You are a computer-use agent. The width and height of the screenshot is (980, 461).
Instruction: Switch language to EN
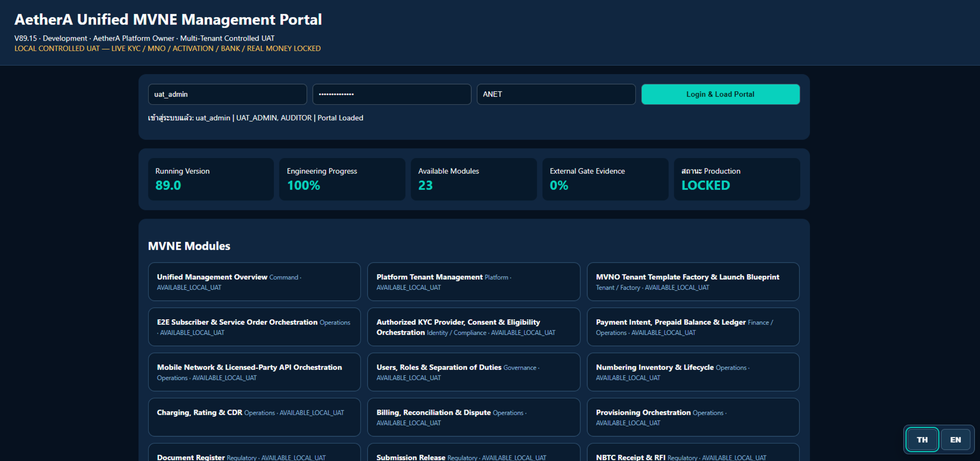[x=955, y=439]
